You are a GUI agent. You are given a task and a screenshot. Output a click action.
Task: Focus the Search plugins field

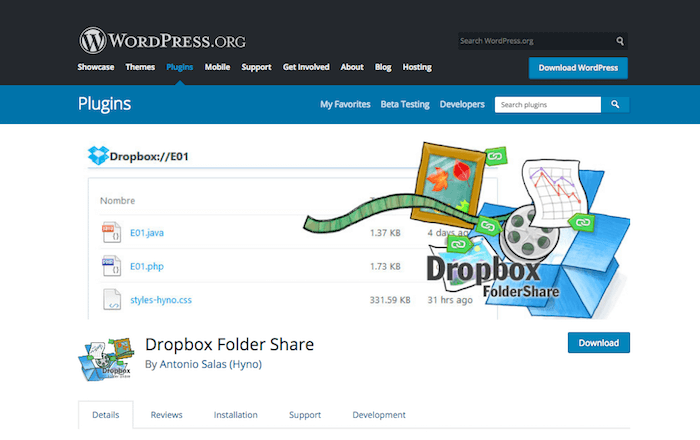coord(548,104)
